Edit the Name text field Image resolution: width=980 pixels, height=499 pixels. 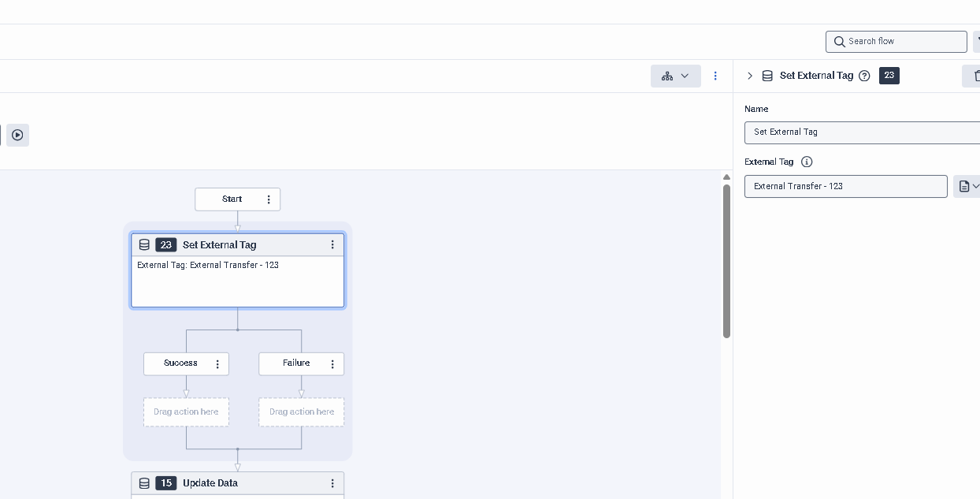click(x=862, y=132)
